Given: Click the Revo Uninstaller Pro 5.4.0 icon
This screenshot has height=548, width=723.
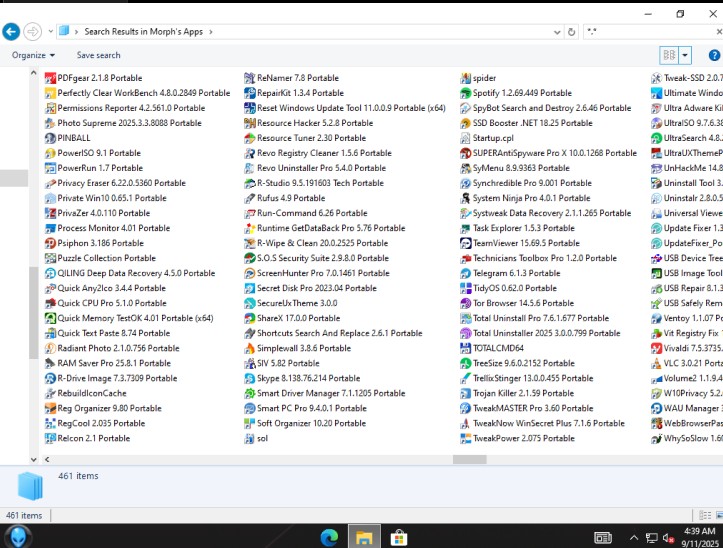Looking at the screenshot, I should 249,168.
